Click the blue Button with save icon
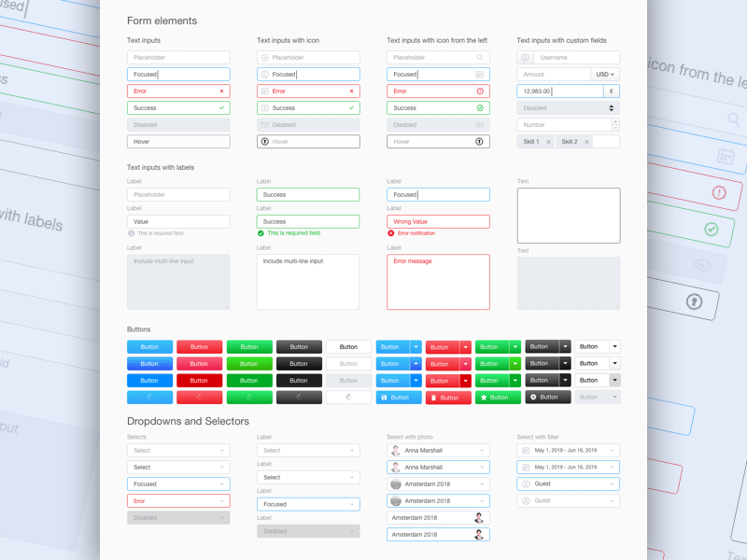Screen dimensions: 747x560 (x=399, y=398)
